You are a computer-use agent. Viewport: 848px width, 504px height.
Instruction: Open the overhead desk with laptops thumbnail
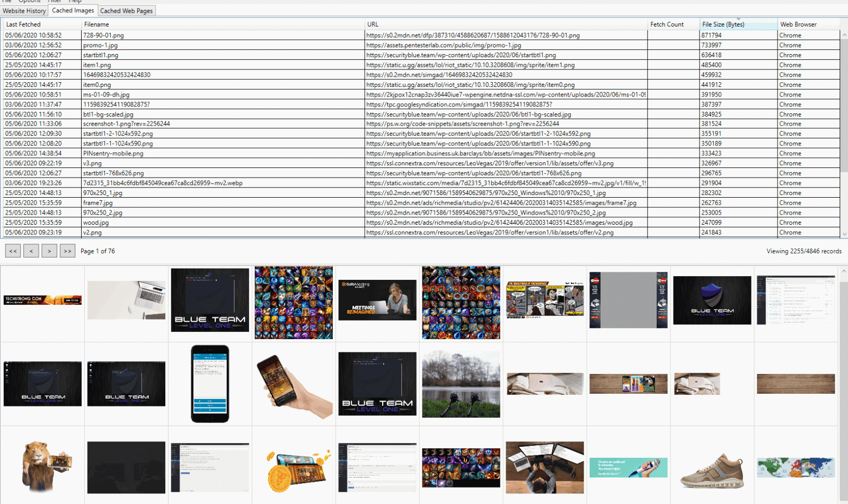tap(545, 467)
